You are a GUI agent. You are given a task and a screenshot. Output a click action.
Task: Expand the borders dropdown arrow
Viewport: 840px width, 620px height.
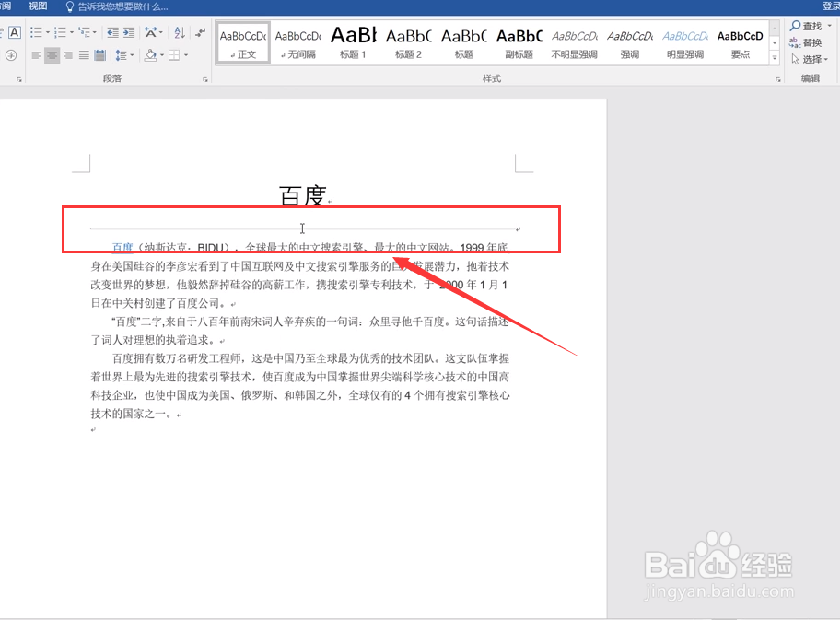[x=184, y=55]
